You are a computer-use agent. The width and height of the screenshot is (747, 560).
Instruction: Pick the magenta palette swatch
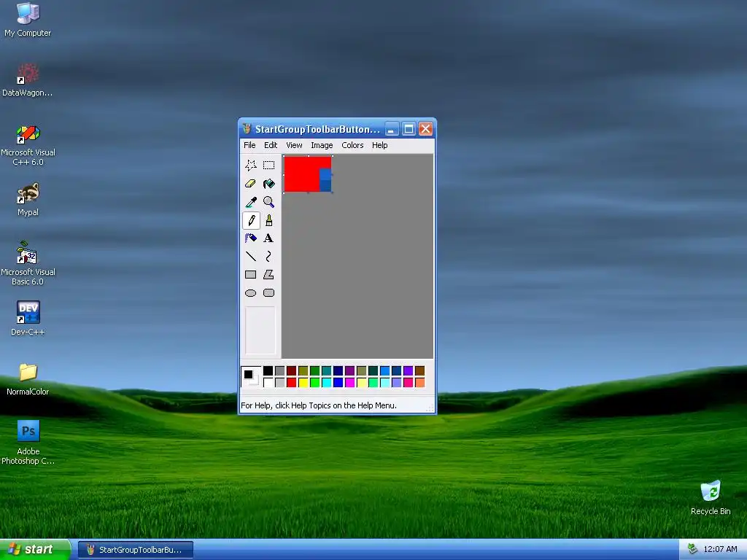point(349,382)
